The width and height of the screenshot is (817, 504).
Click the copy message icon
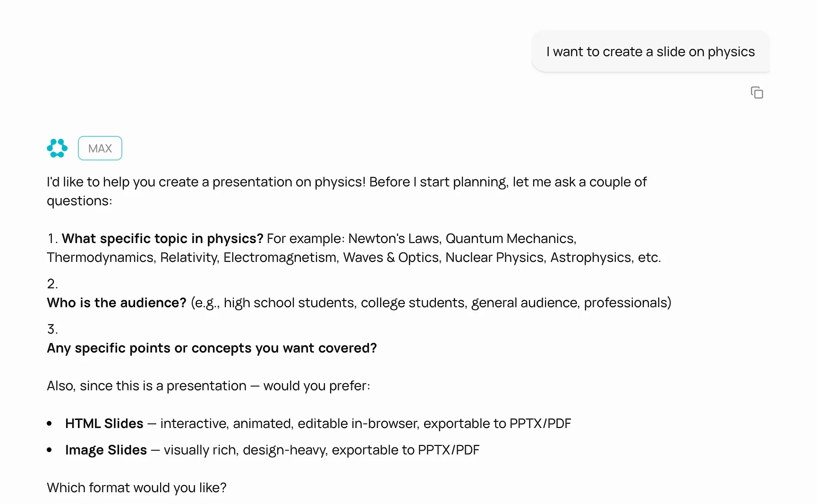(x=757, y=92)
